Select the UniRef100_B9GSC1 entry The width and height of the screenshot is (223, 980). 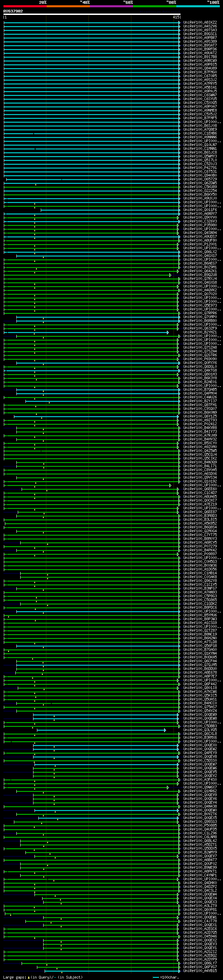click(x=200, y=34)
